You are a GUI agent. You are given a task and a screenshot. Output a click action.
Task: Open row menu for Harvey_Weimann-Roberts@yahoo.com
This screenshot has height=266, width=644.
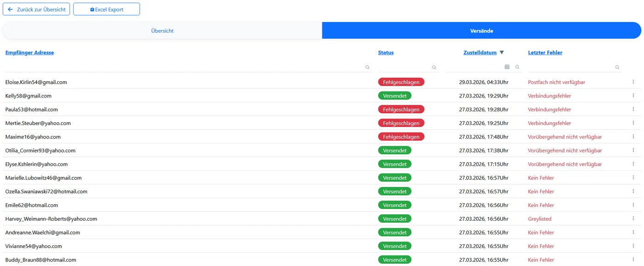633,219
